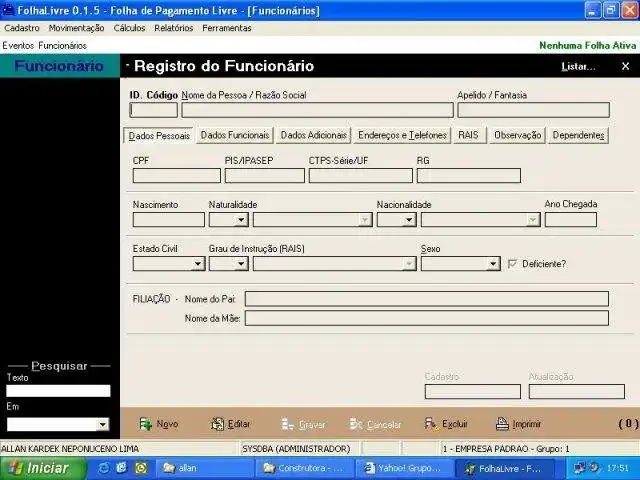Open Internet Explorer from the quick launch
The width and height of the screenshot is (640, 480).
click(104, 468)
